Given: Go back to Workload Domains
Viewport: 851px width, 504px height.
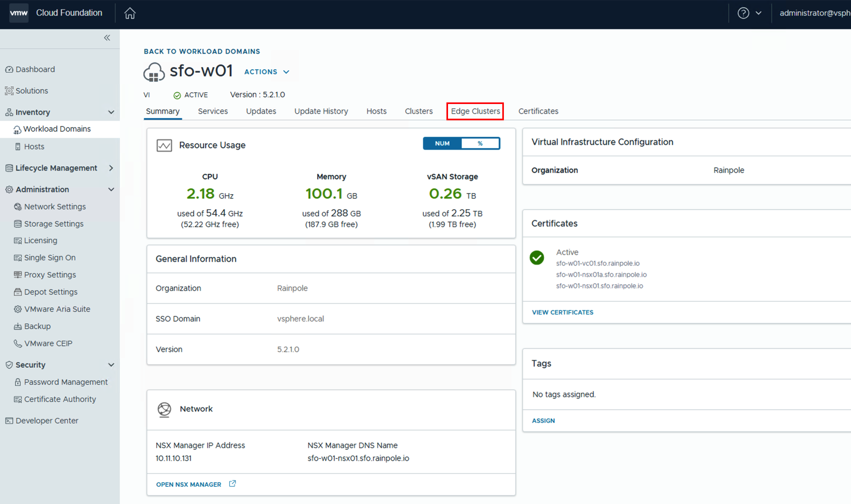Looking at the screenshot, I should tap(202, 51).
